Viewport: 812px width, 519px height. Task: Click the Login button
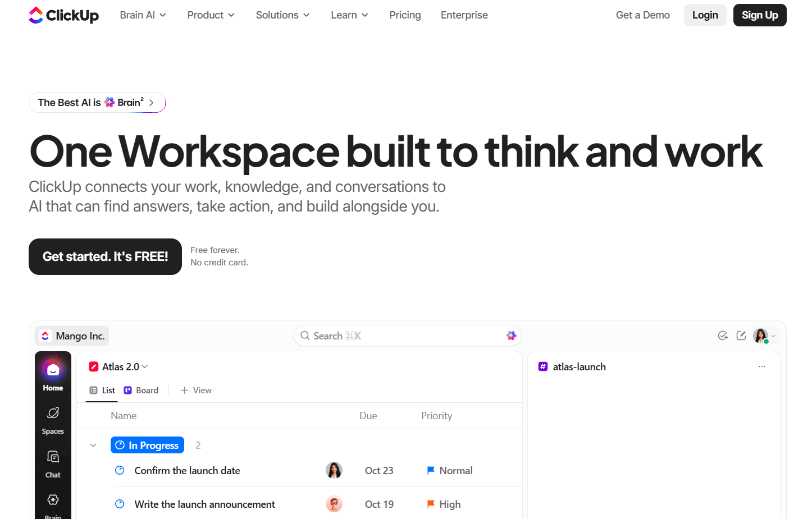pos(705,15)
